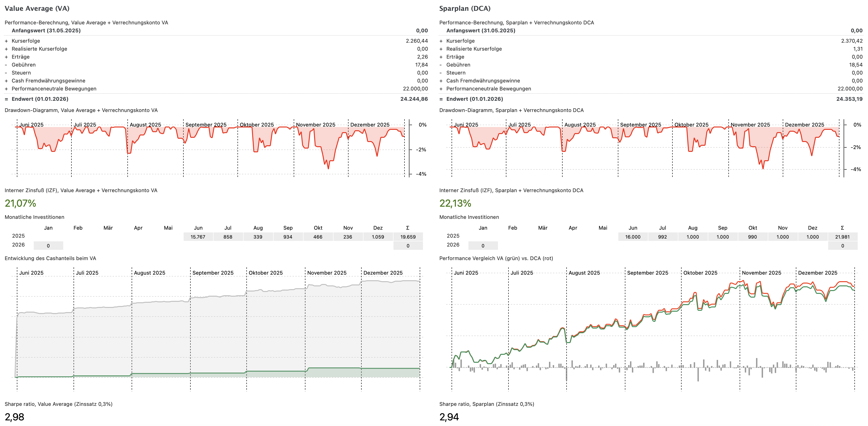Click August 2025 label in Cashanteil chart
The width and height of the screenshot is (868, 426).
click(149, 273)
